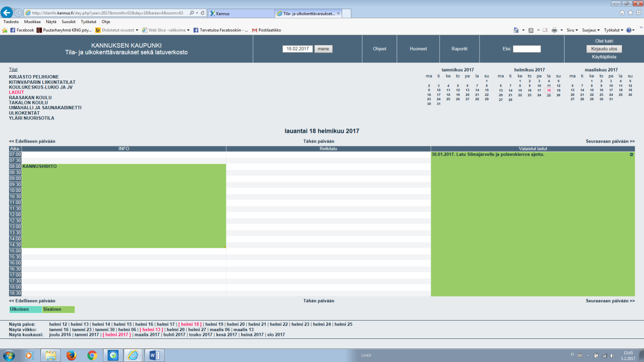Open the favorites star icon at top right

(x=630, y=13)
